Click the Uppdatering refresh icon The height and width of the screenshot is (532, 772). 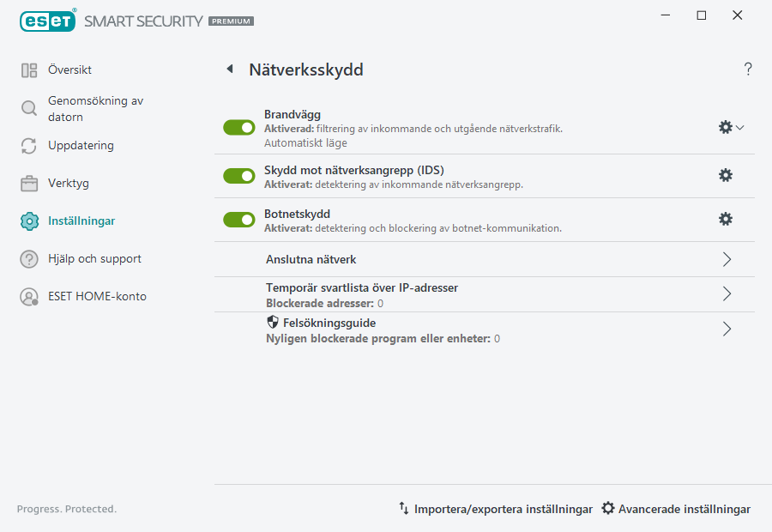[x=27, y=146]
